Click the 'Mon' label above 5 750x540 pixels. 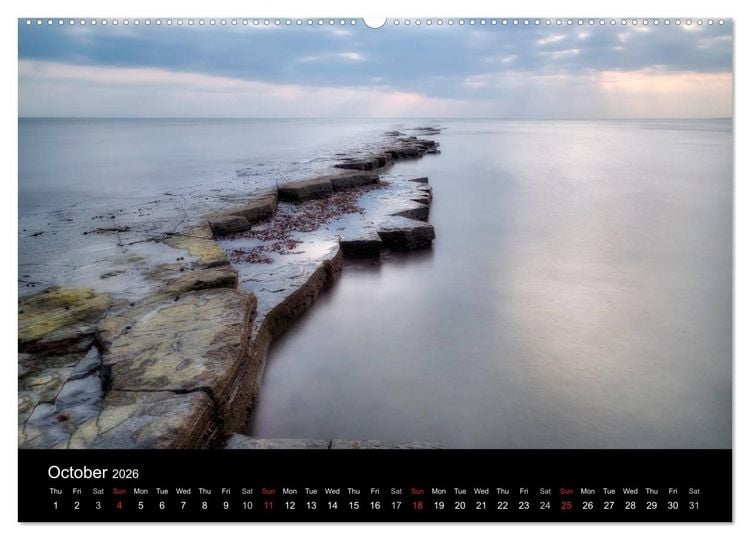pos(141,491)
